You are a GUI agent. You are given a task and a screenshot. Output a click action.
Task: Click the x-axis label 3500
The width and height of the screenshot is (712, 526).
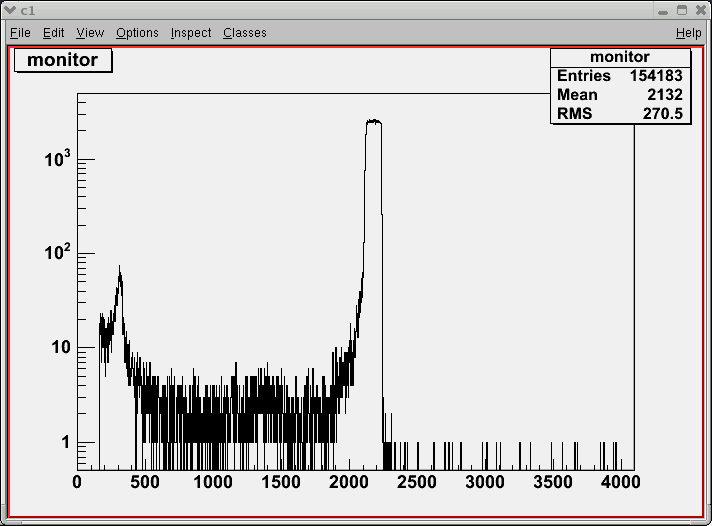click(553, 482)
